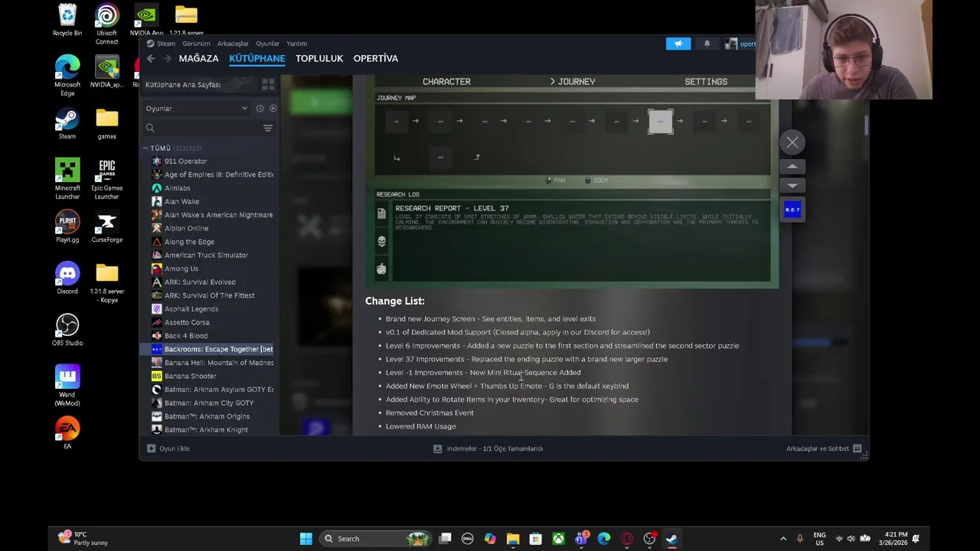Select ARK: Survival Evolved
The height and width of the screenshot is (551, 980).
click(200, 282)
